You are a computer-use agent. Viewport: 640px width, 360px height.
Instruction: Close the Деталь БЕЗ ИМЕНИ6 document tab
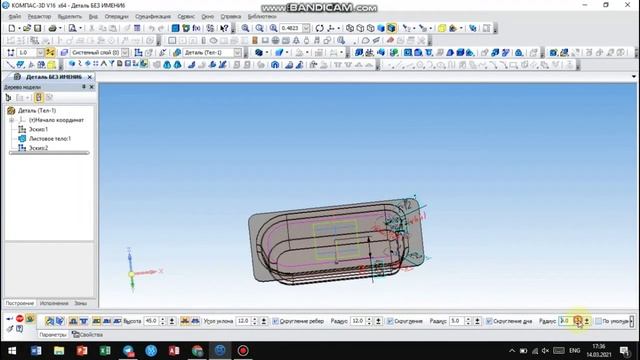(90, 77)
